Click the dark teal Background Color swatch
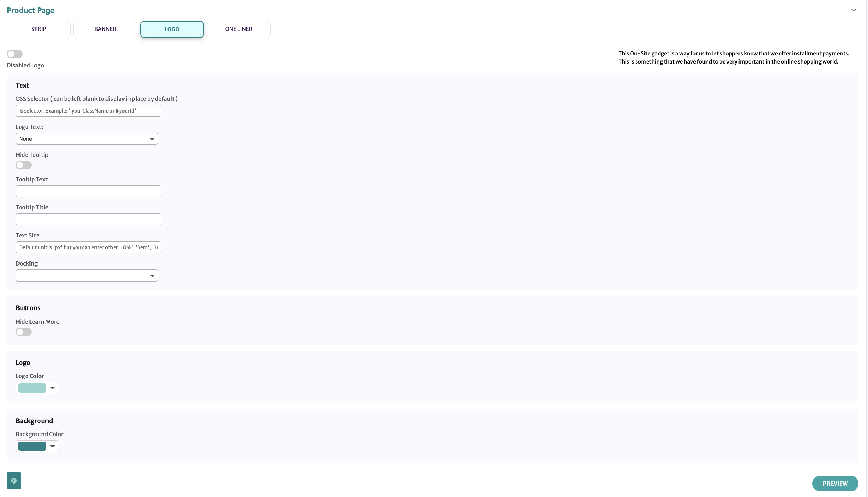Screen dimensions: 868x497 point(32,446)
